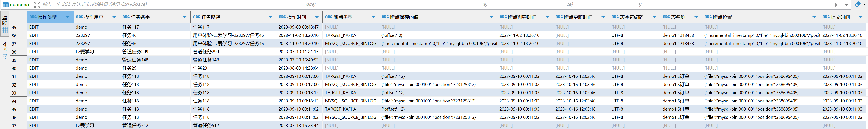Click the eraser clear-filter icon

[x=857, y=4]
